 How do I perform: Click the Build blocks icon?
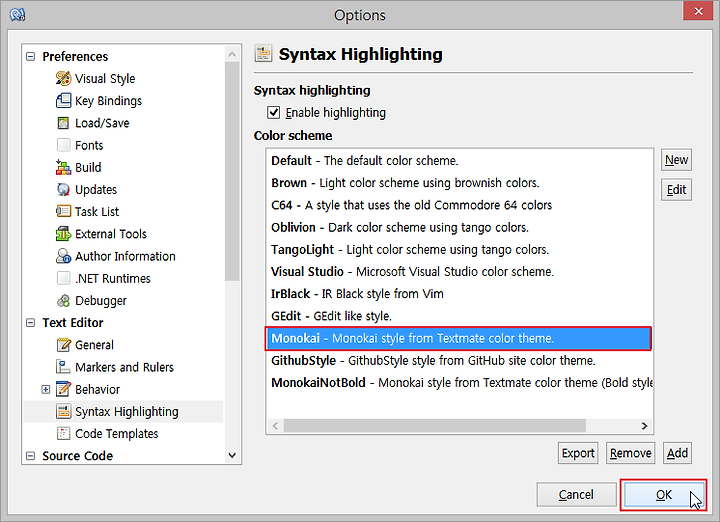[63, 167]
